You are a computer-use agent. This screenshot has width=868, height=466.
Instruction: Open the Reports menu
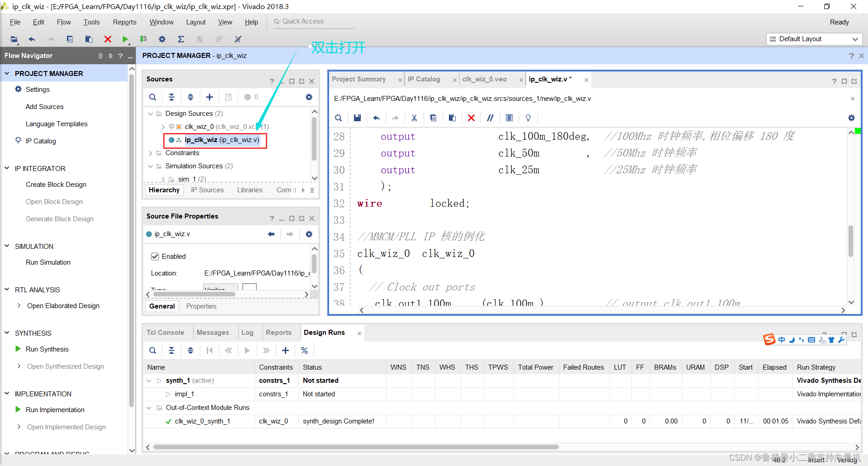[125, 22]
